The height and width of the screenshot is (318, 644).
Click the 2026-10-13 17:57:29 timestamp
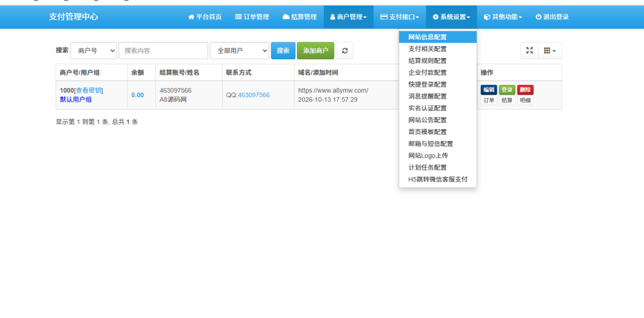pos(328,99)
